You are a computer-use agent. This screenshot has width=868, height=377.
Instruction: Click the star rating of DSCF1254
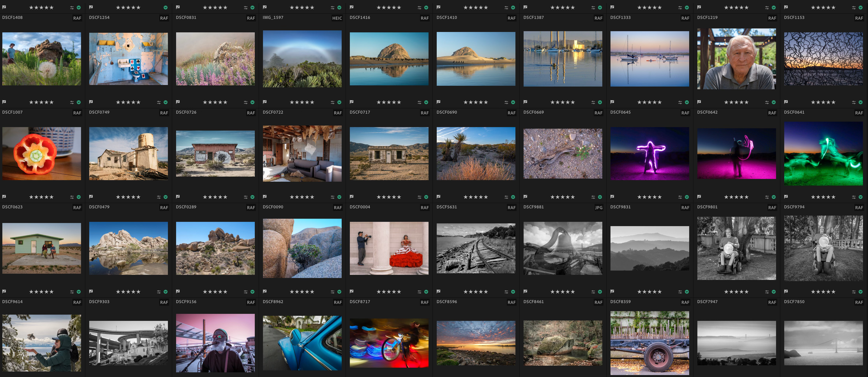128,7
